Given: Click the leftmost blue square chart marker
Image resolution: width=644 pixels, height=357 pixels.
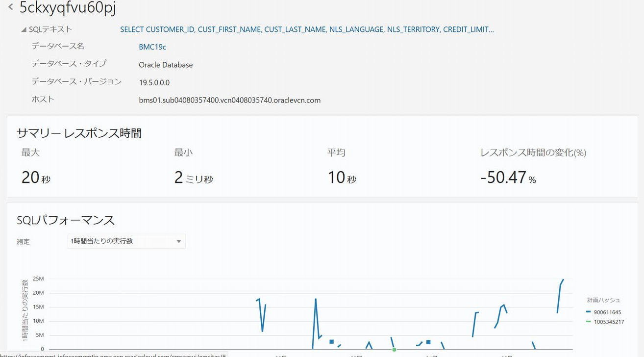Looking at the screenshot, I should click(x=331, y=341).
